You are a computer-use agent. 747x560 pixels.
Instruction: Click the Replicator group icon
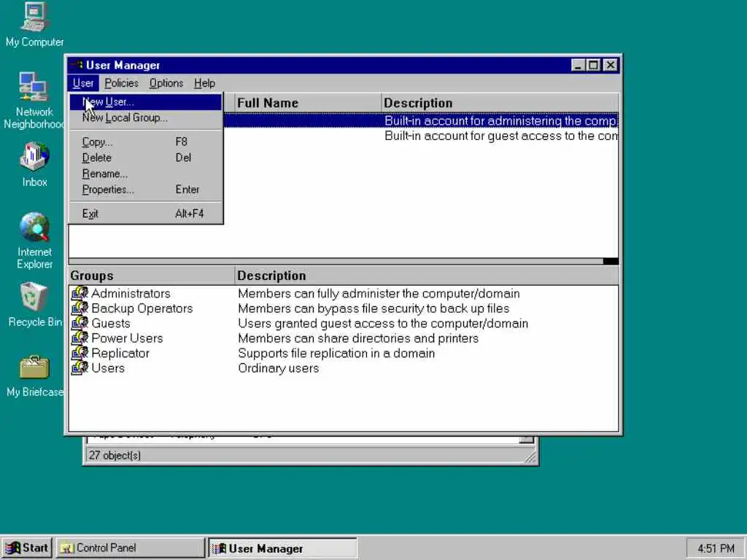click(80, 353)
